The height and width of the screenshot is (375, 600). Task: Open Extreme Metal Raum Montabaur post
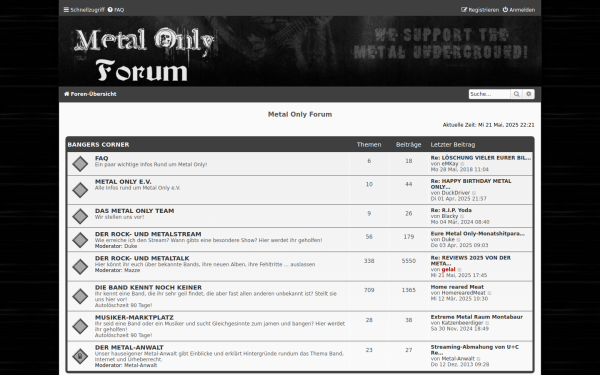pyautogui.click(x=476, y=317)
